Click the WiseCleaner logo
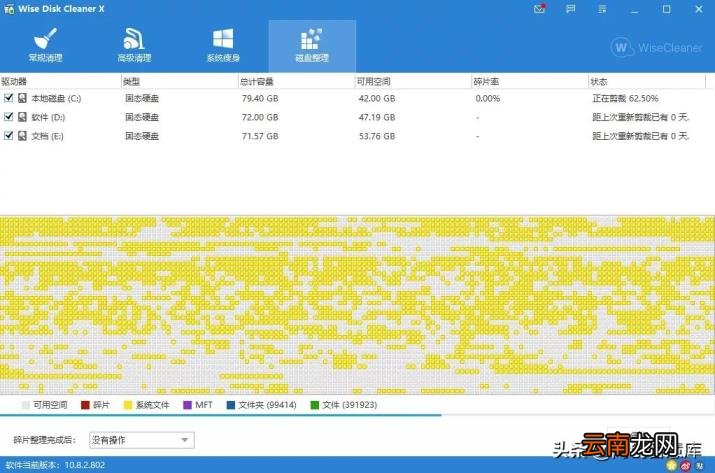Viewport: 715px width, 473px height. tap(656, 47)
